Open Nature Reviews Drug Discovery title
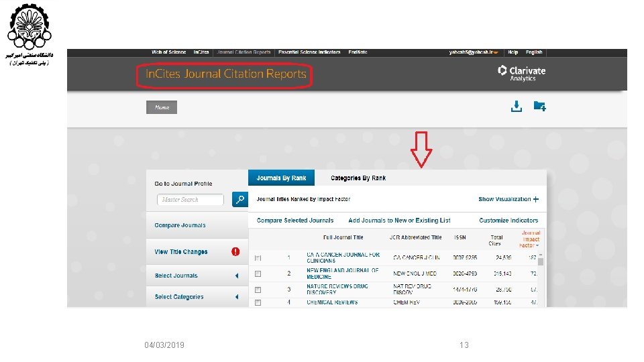Viewport: 644px width, 362px height. coord(337,290)
